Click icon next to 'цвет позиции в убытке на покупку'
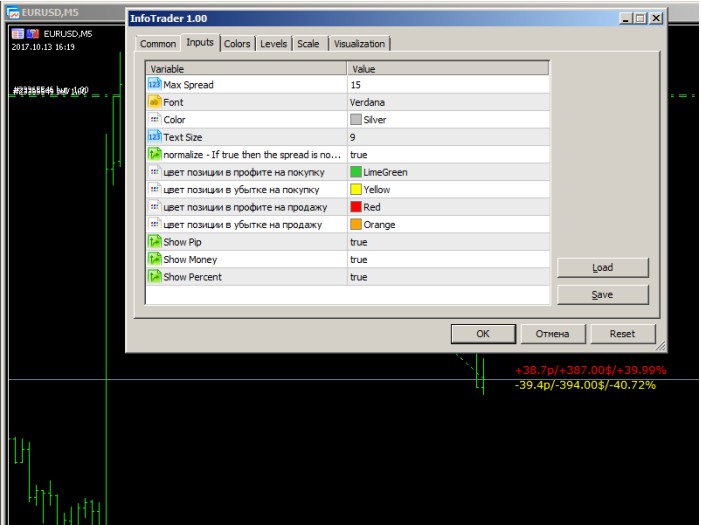The image size is (701, 525). (154, 189)
